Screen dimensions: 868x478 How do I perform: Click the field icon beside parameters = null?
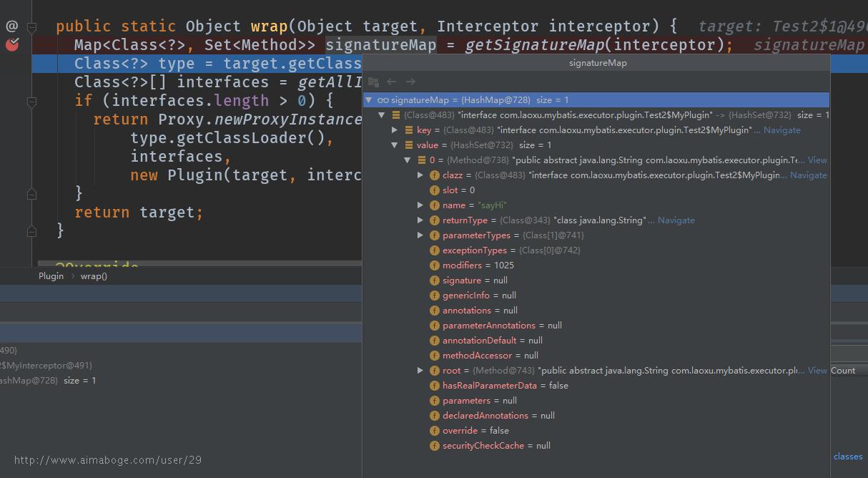[x=435, y=401]
